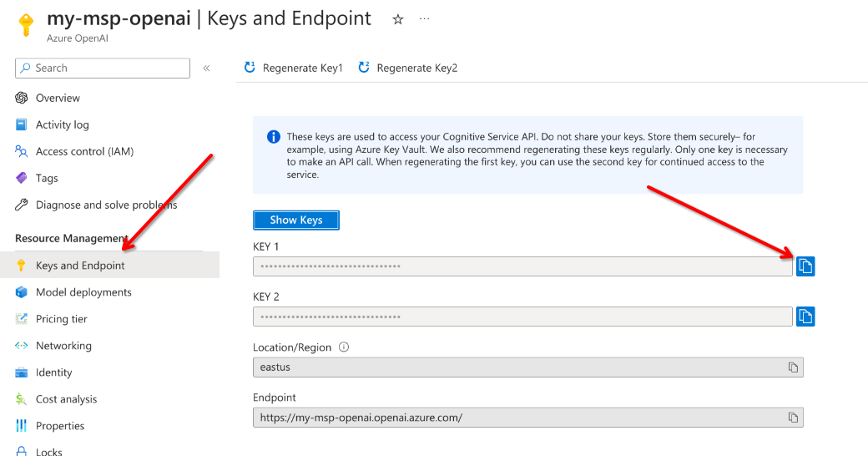Click Location/Region info icon
868x456 pixels.
[344, 347]
